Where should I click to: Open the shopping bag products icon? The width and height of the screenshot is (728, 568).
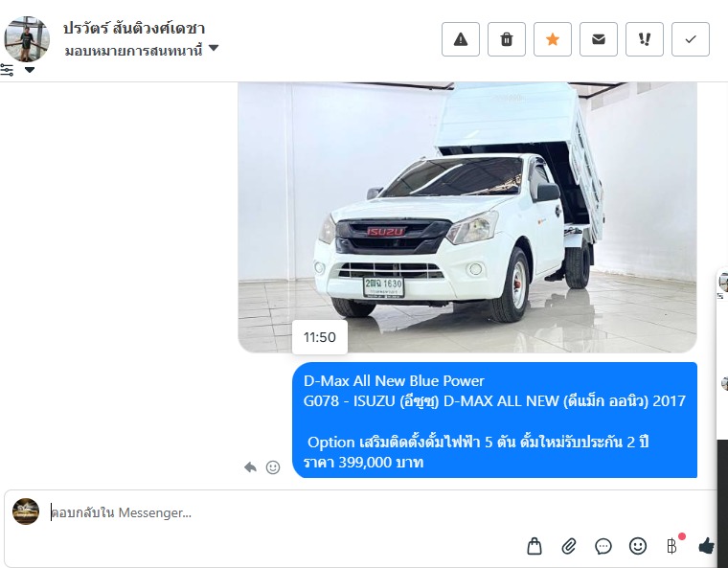point(535,546)
